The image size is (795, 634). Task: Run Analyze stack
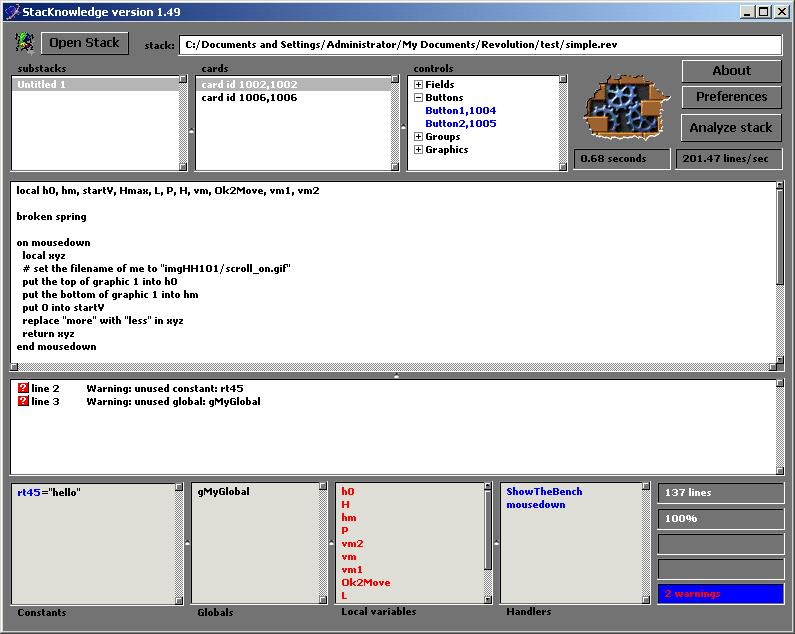(x=731, y=127)
